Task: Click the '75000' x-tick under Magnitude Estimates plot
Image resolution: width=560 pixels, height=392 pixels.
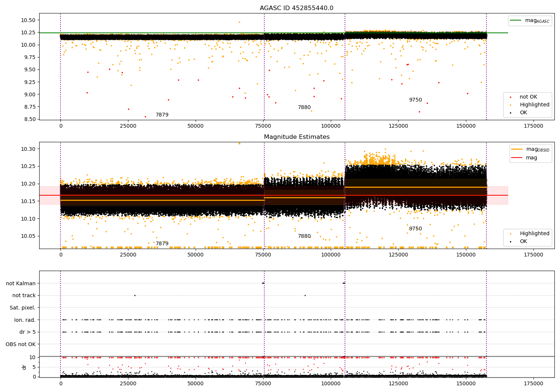Action: (x=263, y=255)
